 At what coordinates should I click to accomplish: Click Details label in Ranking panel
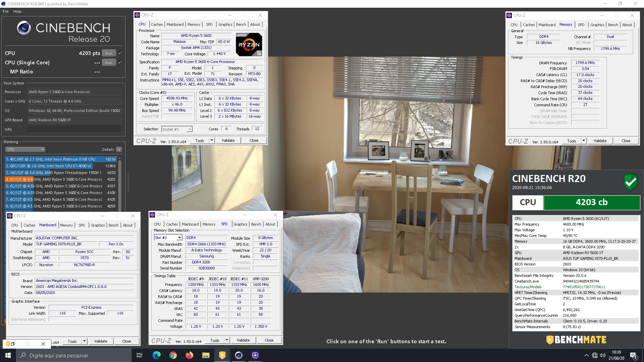click(x=108, y=149)
